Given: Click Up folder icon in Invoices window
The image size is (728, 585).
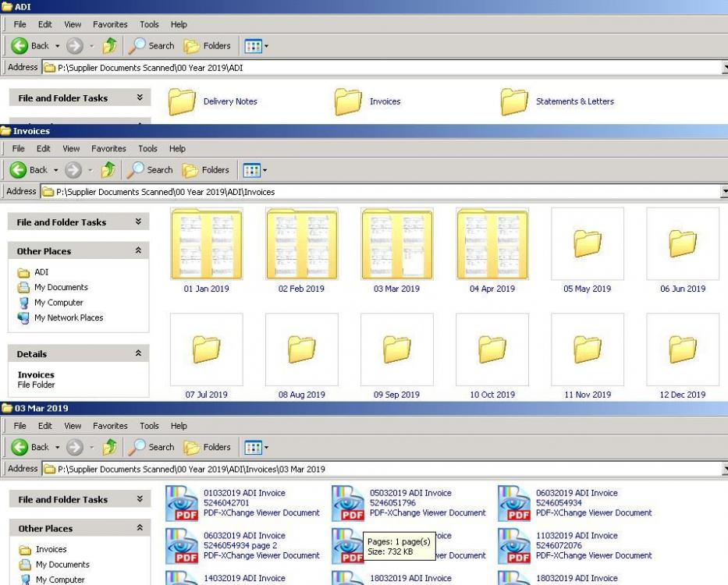Looking at the screenshot, I should coord(108,170).
